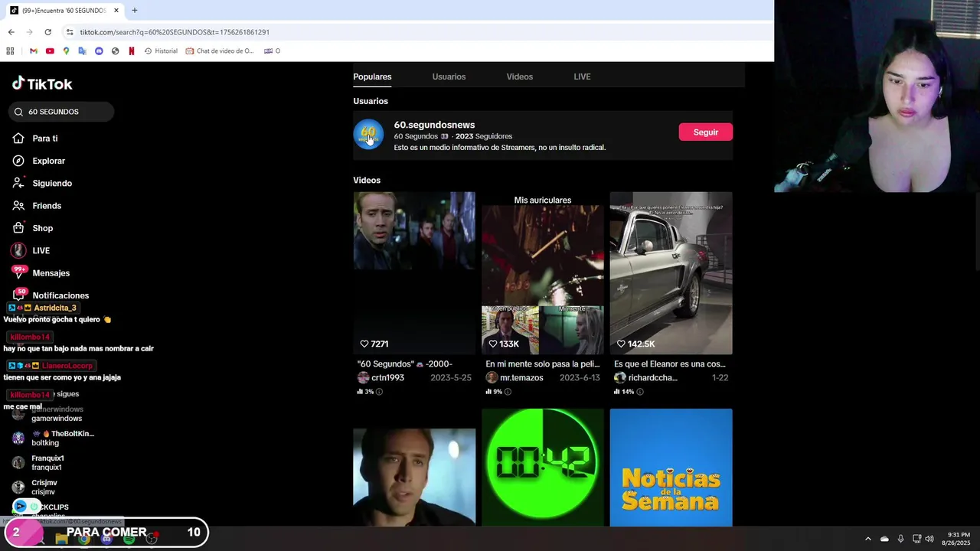The image size is (980, 551).
Task: Click the info icon beside 9% stat
Action: coord(508,392)
